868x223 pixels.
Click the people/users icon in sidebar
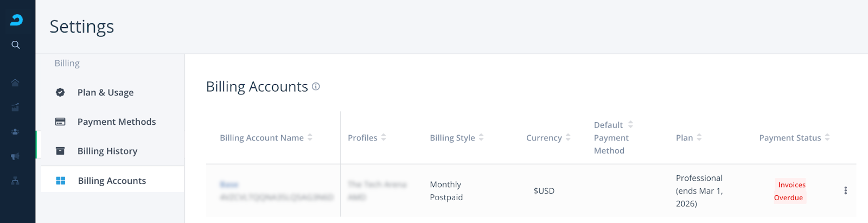pyautogui.click(x=15, y=131)
